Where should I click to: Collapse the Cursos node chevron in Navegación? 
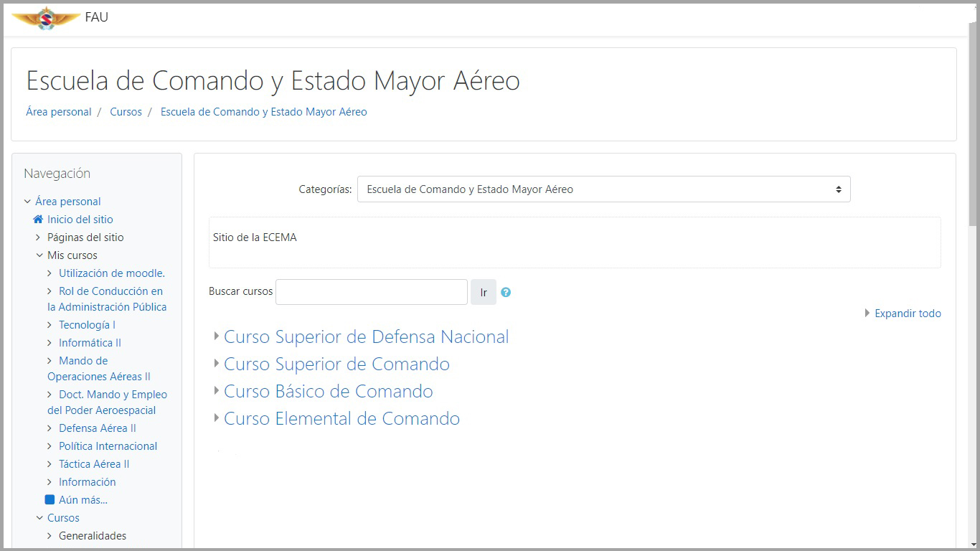coord(39,518)
